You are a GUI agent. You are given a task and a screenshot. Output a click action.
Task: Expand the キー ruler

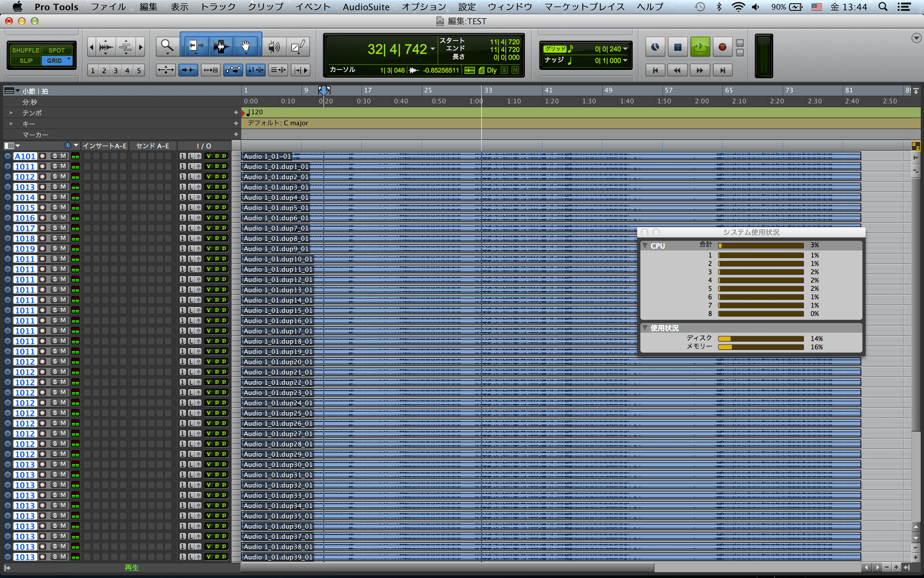(x=12, y=124)
